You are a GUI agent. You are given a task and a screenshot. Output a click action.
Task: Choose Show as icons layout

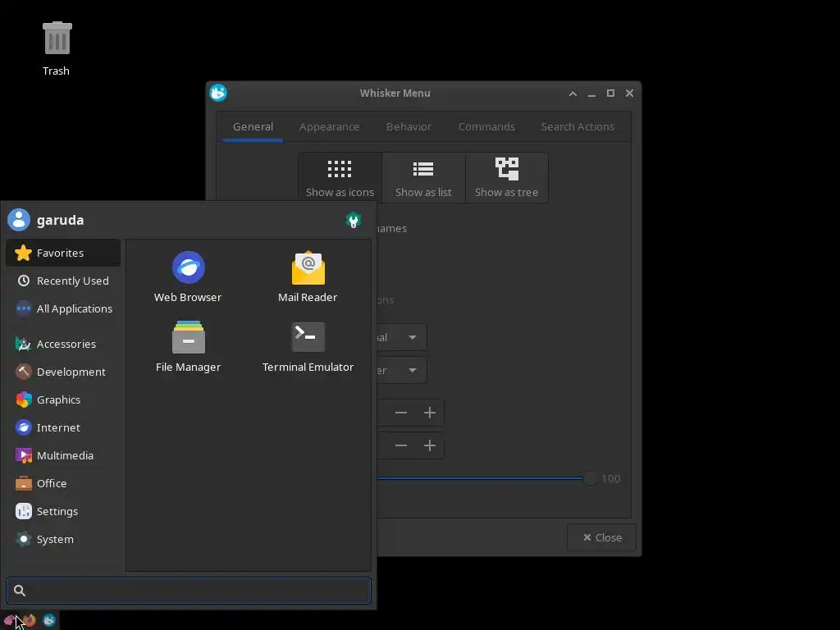tap(340, 178)
